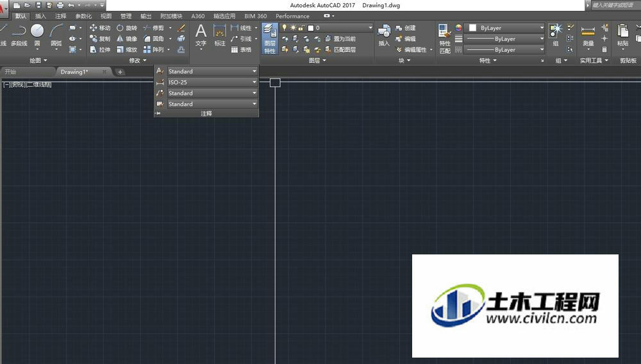The height and width of the screenshot is (364, 641).
Task: Click the Insert block (插入) button
Action: coord(384,35)
